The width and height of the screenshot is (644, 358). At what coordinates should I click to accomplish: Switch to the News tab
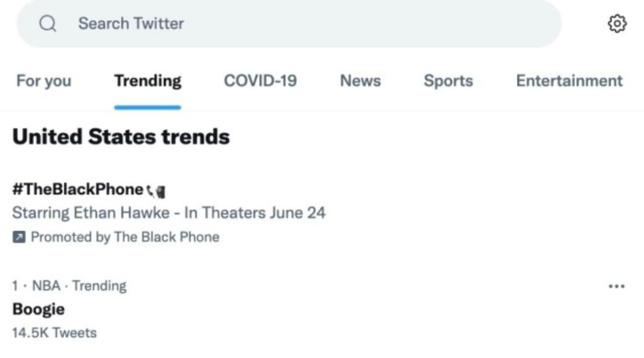pyautogui.click(x=360, y=81)
